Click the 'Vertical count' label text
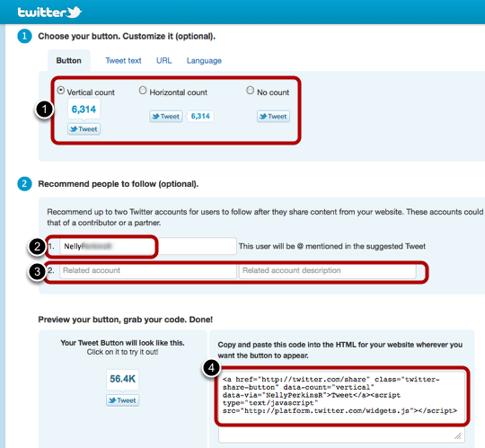Image resolution: width=485 pixels, height=448 pixels. 91,92
